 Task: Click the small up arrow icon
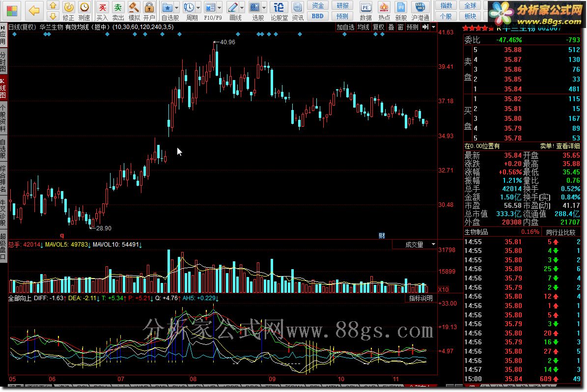click(53, 5)
